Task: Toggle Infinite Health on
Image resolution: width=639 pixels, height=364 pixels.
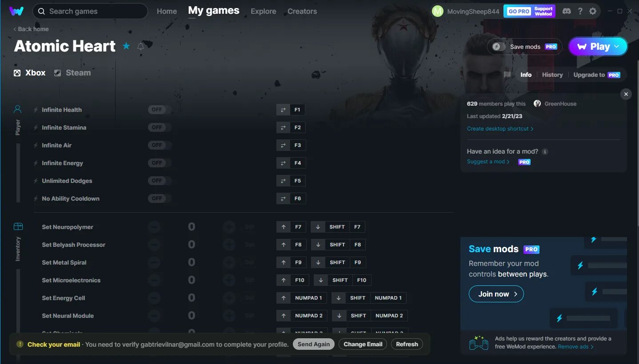Action: (x=160, y=110)
